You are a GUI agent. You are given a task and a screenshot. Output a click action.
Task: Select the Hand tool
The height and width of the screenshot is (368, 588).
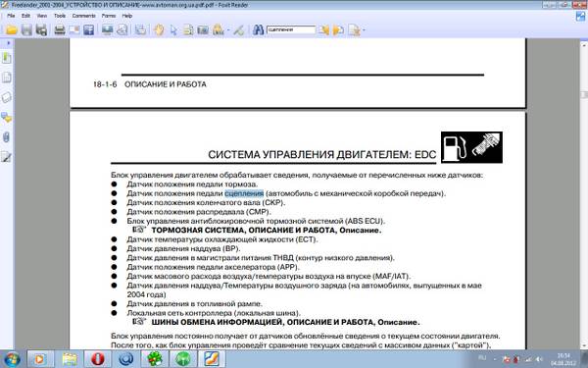(x=159, y=30)
